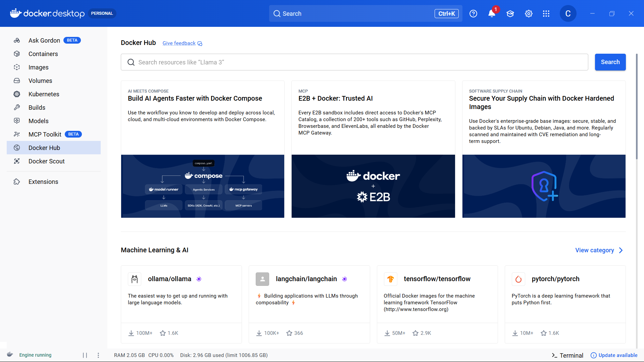Open the langchain/langchain card title
The height and width of the screenshot is (362, 644).
(x=306, y=279)
